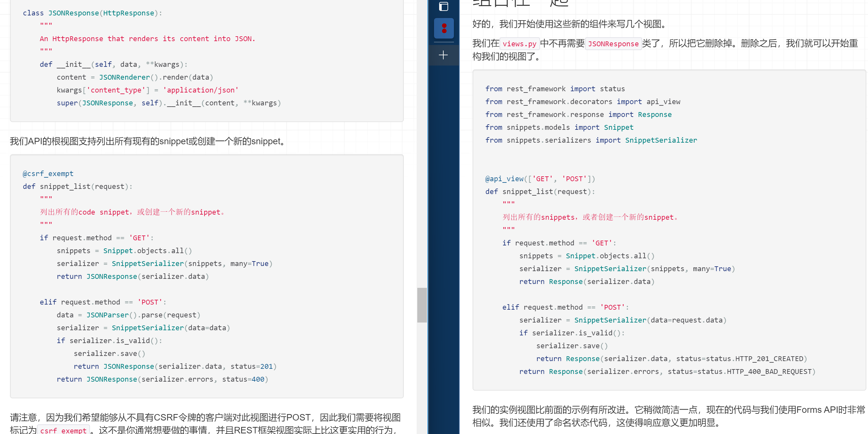Click 'return JSONResponse(serializer.errors, status=400)' line

point(162,379)
